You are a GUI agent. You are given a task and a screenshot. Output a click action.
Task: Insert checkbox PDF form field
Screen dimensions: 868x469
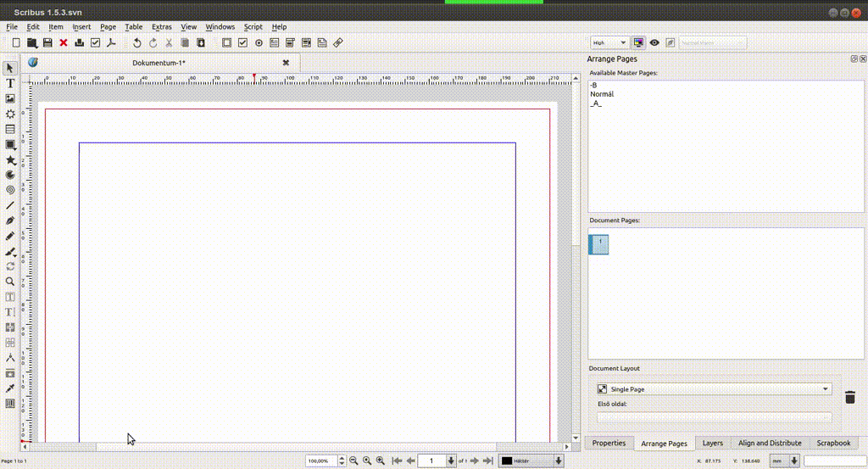click(x=242, y=42)
